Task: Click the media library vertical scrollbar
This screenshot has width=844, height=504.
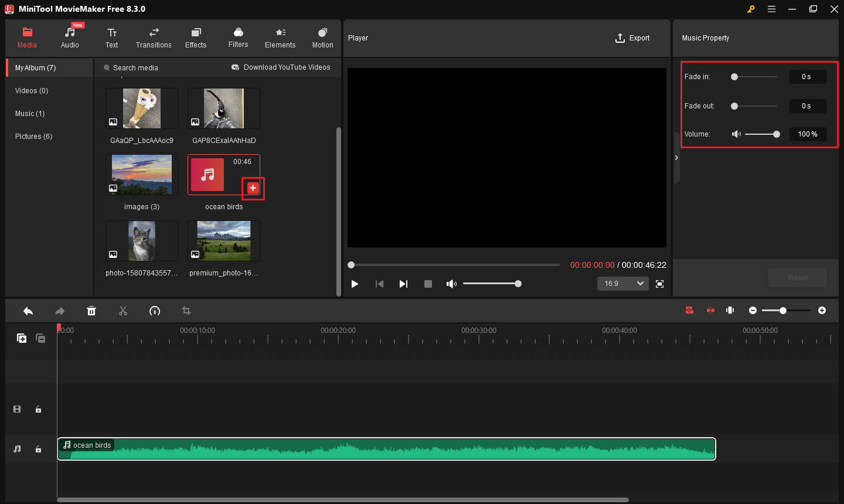Action: 339,211
